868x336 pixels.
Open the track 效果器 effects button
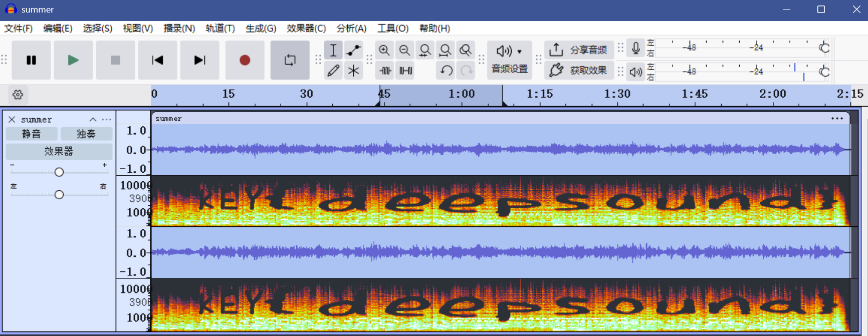(x=59, y=151)
